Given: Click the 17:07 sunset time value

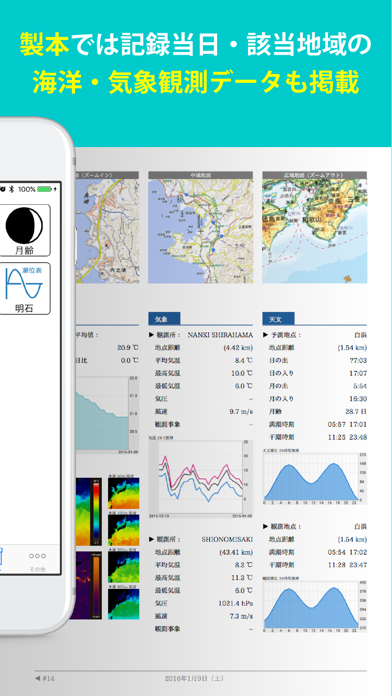Looking at the screenshot, I should tap(358, 373).
